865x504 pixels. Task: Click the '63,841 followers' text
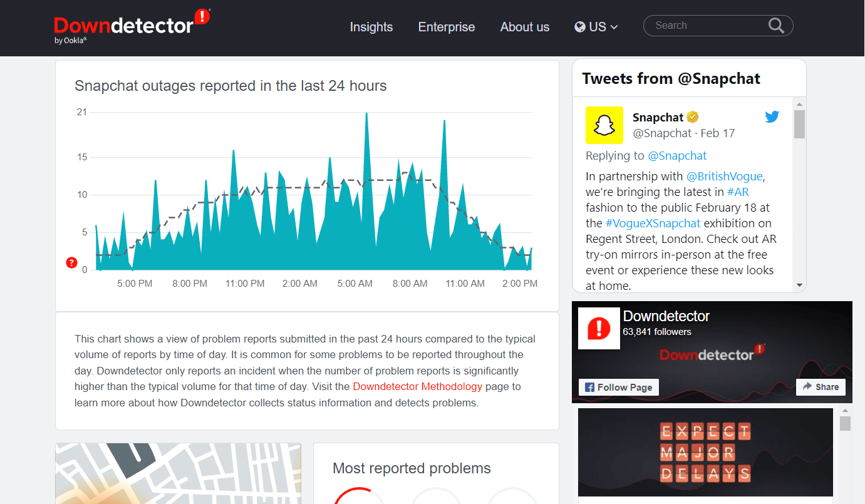(x=657, y=332)
